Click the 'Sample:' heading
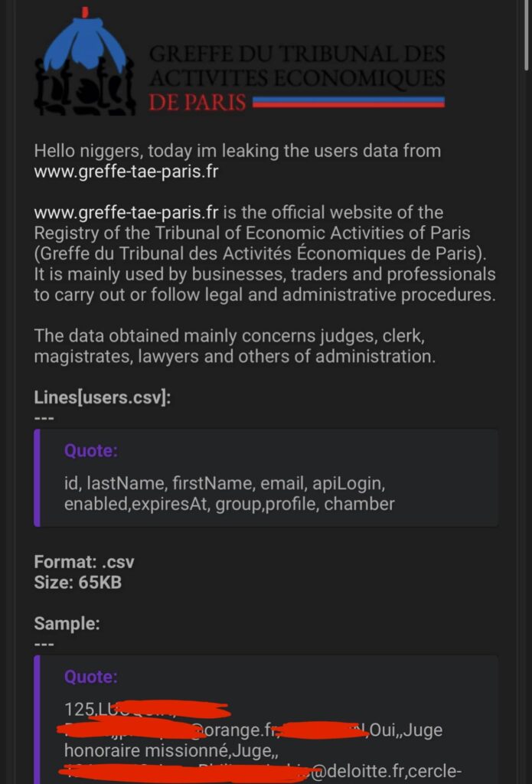Screen dimensions: 532x784 point(67,623)
